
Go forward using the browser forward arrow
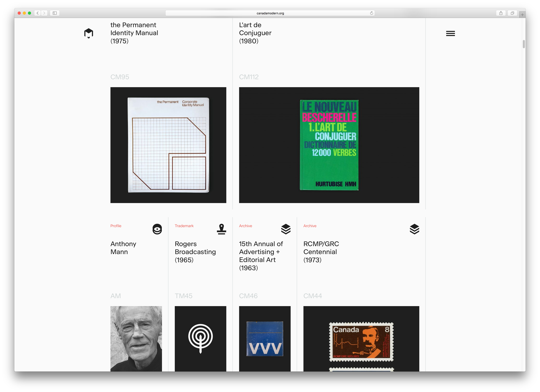[x=44, y=13]
